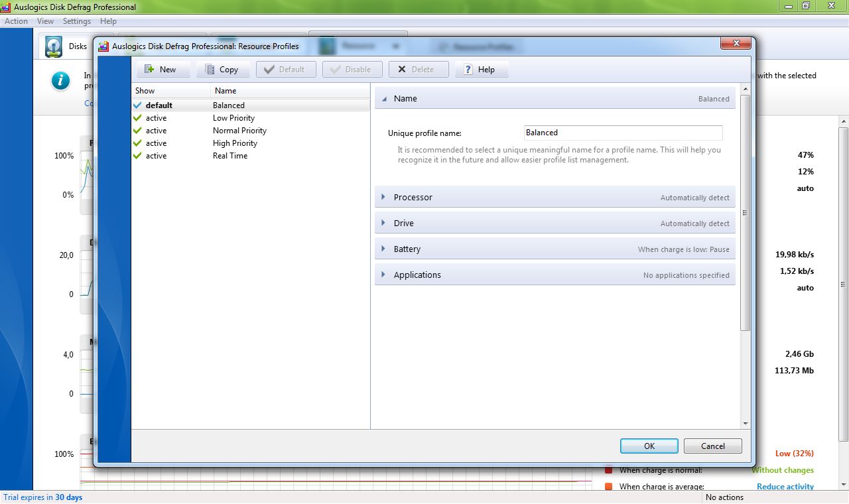Click the Disks drive icon
Image resolution: width=849 pixels, height=504 pixels.
[x=54, y=46]
